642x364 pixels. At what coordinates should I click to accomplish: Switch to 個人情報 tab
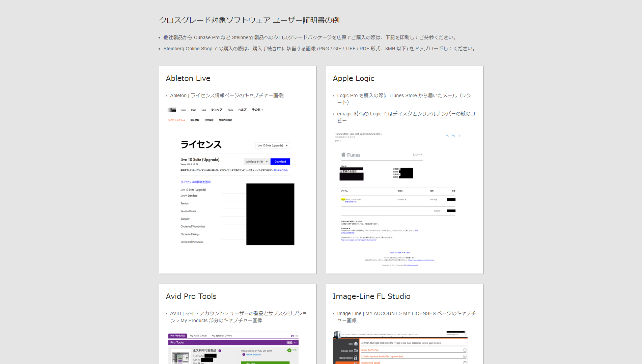[195, 120]
